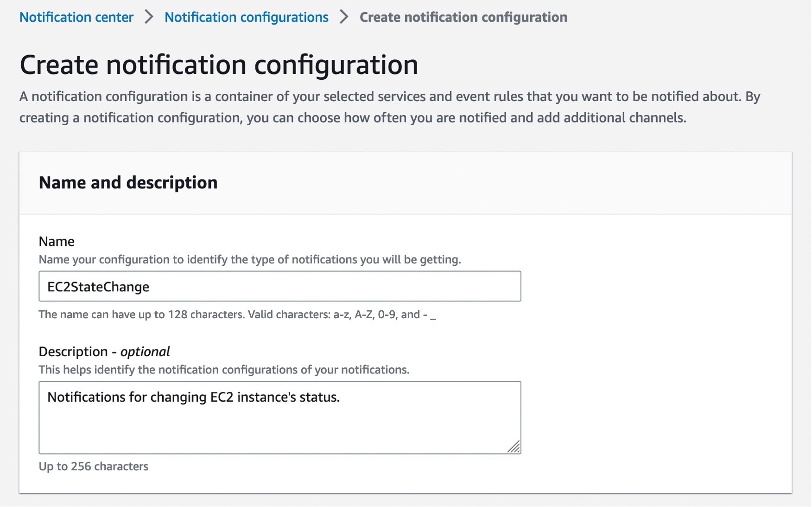Go to Notification configurations breadcrumb
The image size is (812, 507).
(x=247, y=17)
